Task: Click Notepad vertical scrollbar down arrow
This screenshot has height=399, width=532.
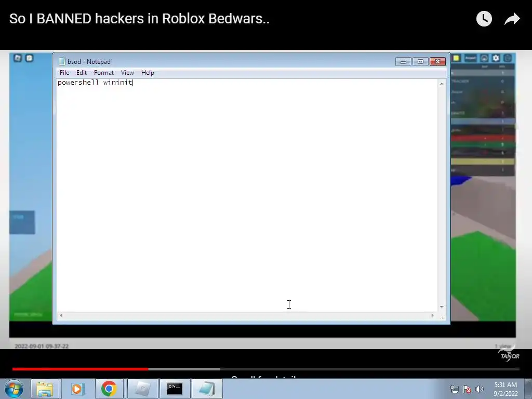Action: pos(442,307)
